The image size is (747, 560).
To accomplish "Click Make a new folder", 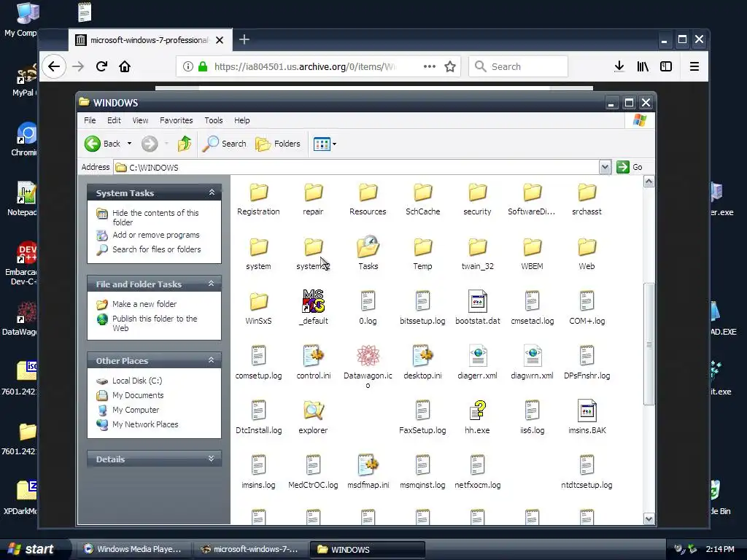I will [144, 304].
